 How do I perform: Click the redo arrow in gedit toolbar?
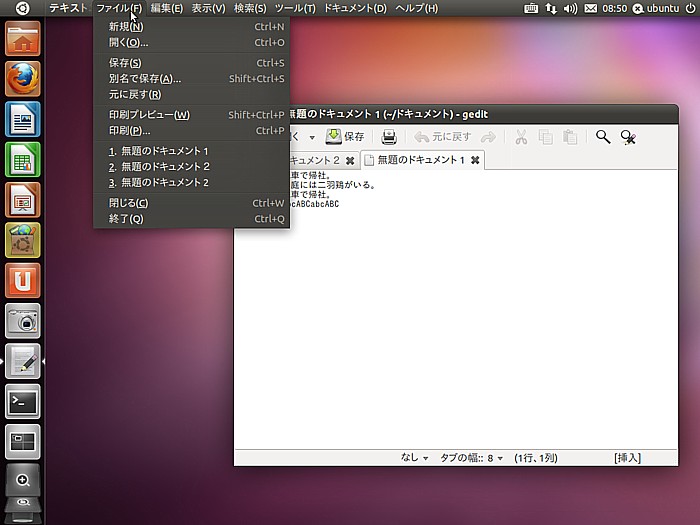[x=488, y=137]
